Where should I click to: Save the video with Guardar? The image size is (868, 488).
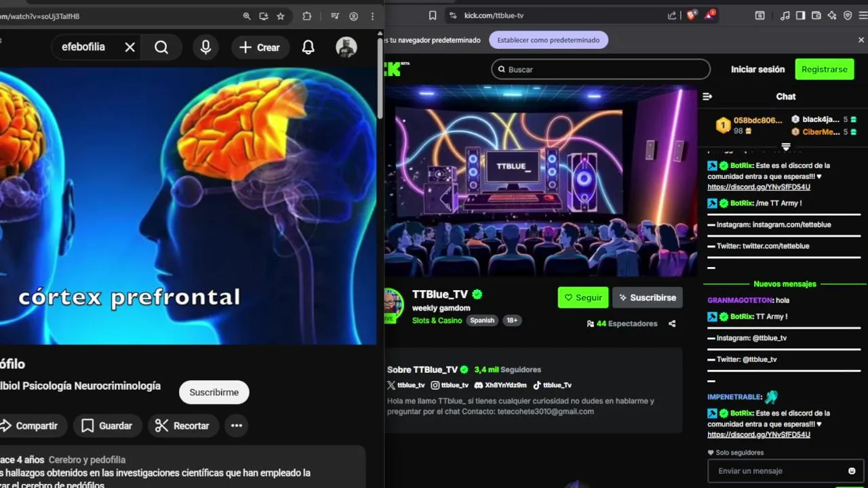coord(107,426)
